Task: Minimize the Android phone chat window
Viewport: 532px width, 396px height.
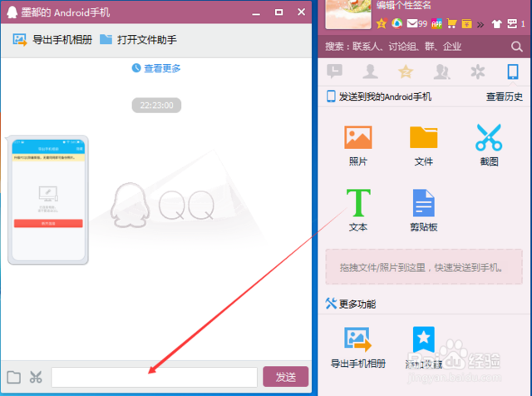Action: pyautogui.click(x=257, y=12)
